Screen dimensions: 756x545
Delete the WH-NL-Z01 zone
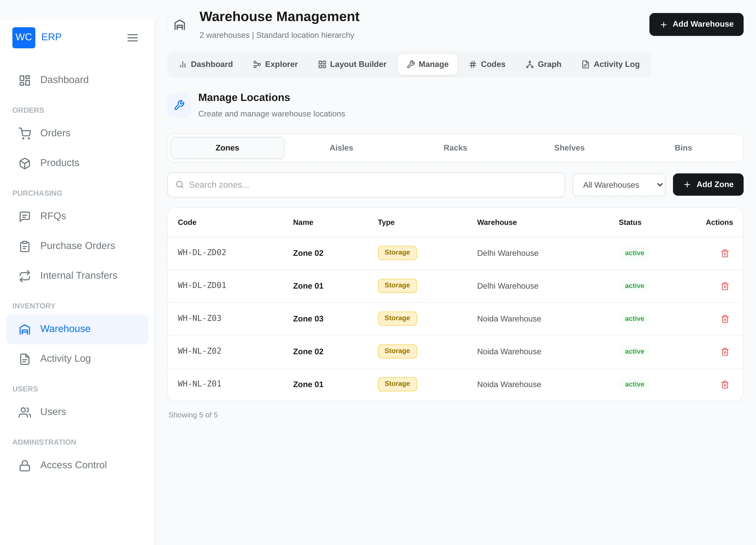point(725,384)
